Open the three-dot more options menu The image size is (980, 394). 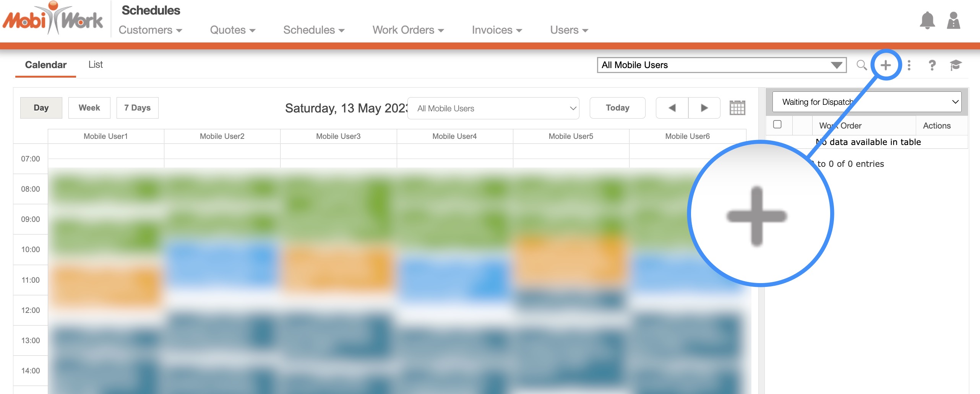909,65
